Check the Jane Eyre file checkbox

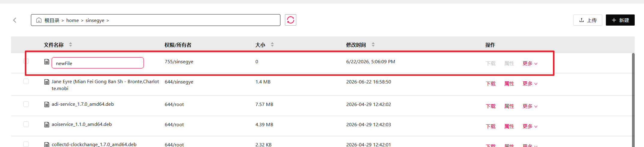point(26,81)
